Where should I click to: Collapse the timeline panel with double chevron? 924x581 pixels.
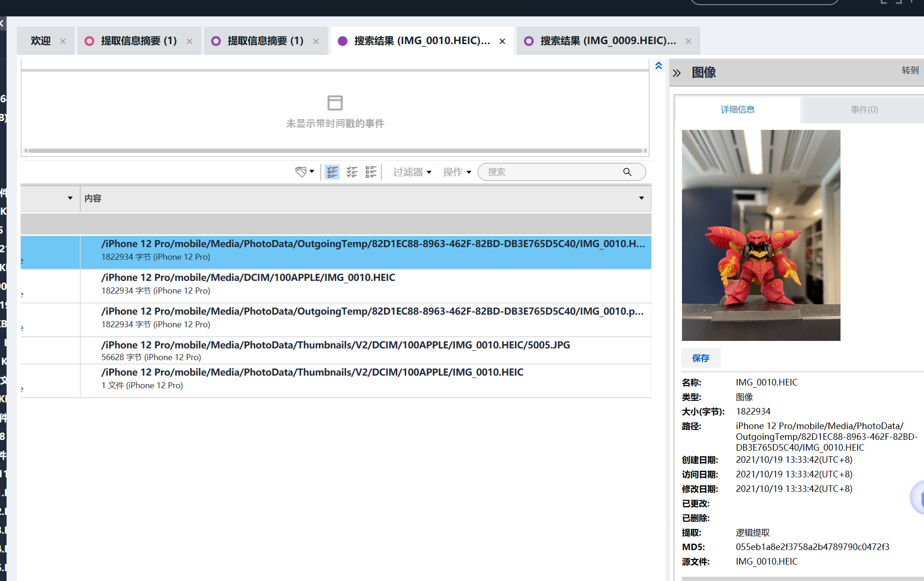pyautogui.click(x=659, y=66)
